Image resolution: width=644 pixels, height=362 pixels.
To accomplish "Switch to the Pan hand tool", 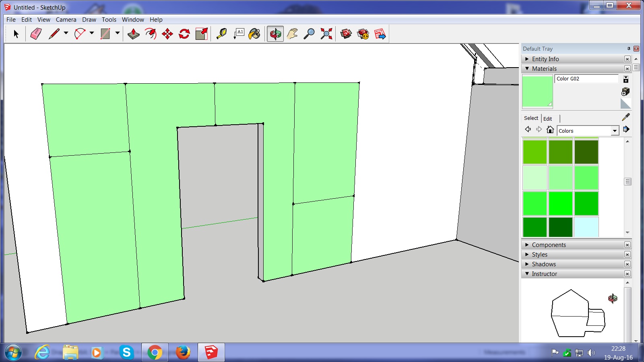I will 292,34.
